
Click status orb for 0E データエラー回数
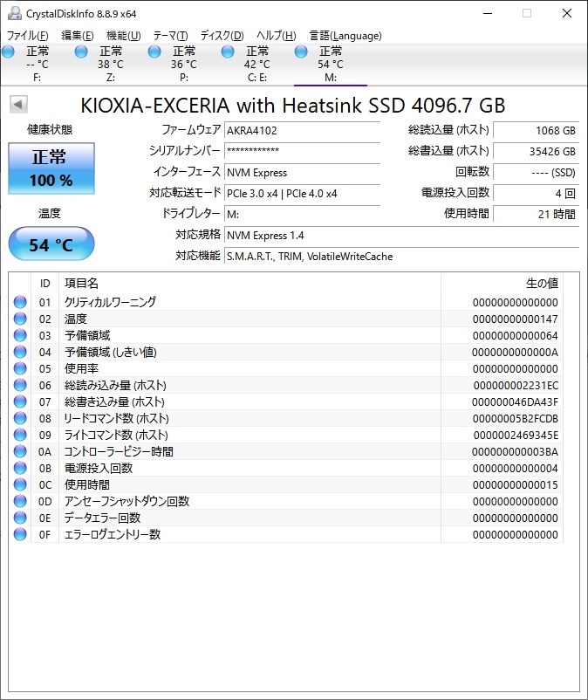(20, 518)
